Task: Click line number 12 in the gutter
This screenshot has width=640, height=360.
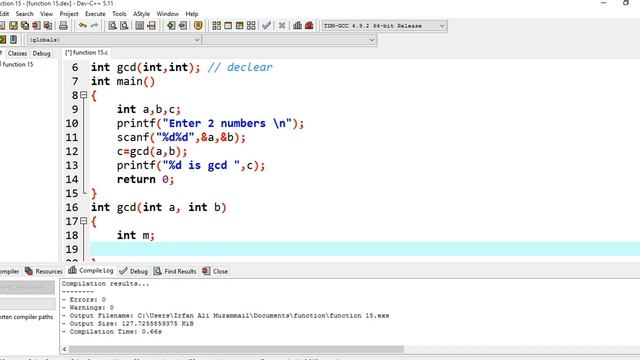Action: [72, 151]
